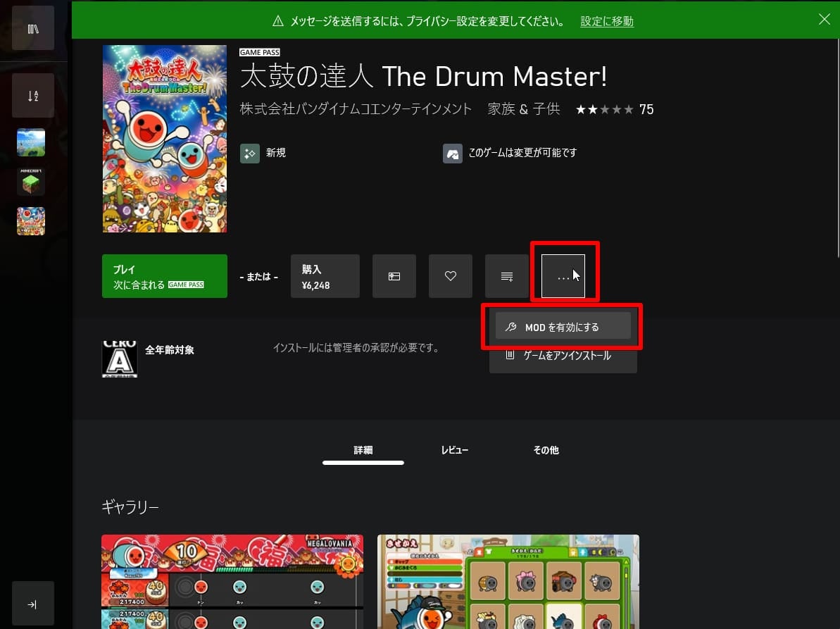Switch to the その他 tab
This screenshot has height=629, width=840.
546,450
